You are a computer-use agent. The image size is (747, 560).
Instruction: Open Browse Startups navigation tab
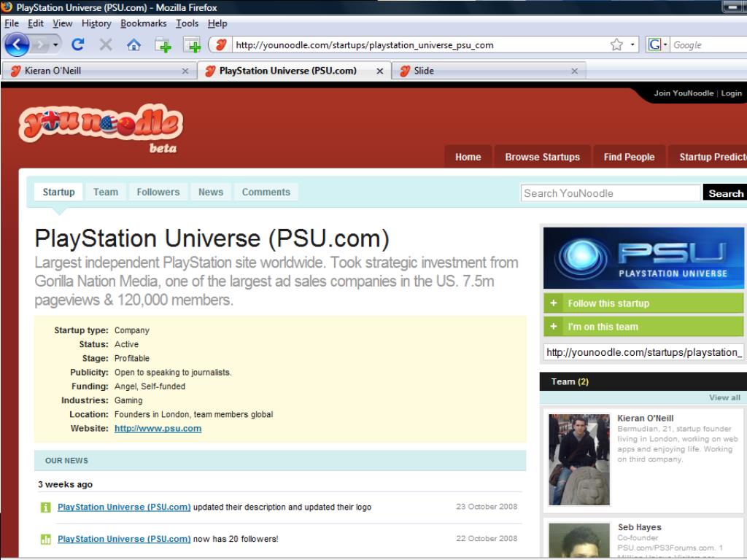(542, 157)
